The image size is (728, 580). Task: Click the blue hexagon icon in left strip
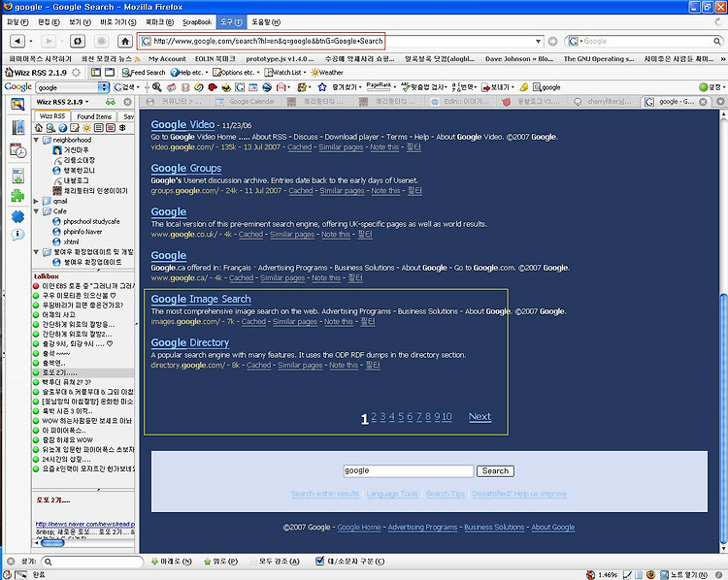(x=17, y=215)
